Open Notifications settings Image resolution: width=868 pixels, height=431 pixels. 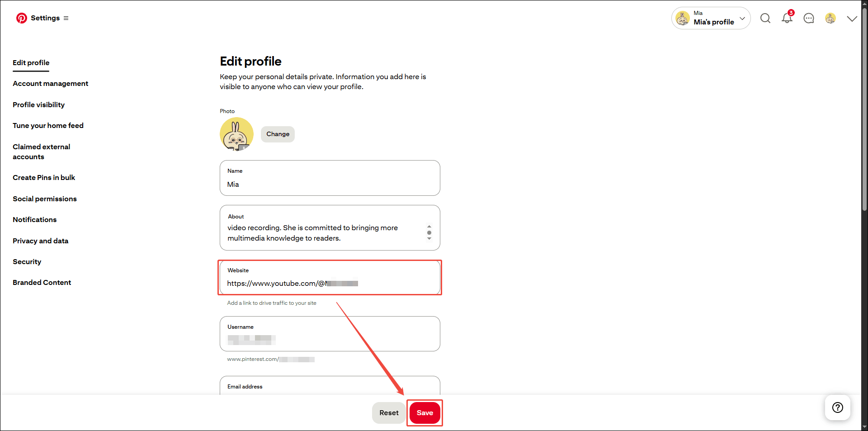pyautogui.click(x=34, y=220)
